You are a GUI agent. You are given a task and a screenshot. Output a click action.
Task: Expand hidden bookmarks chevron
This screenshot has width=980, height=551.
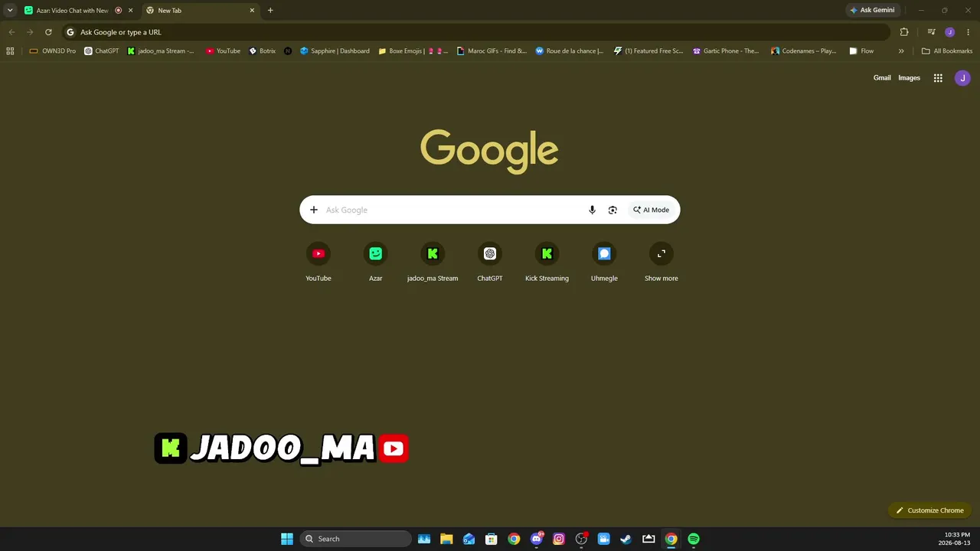901,51
